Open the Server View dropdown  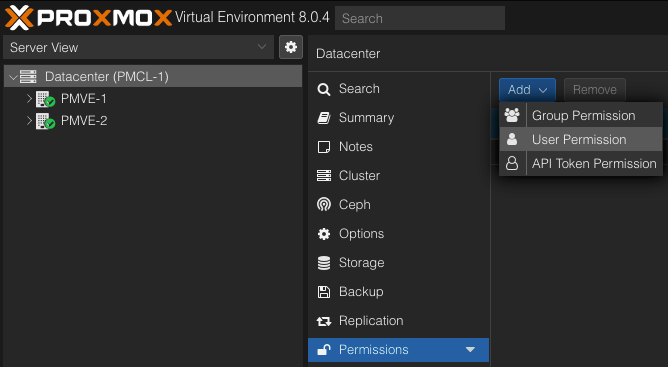(x=138, y=47)
